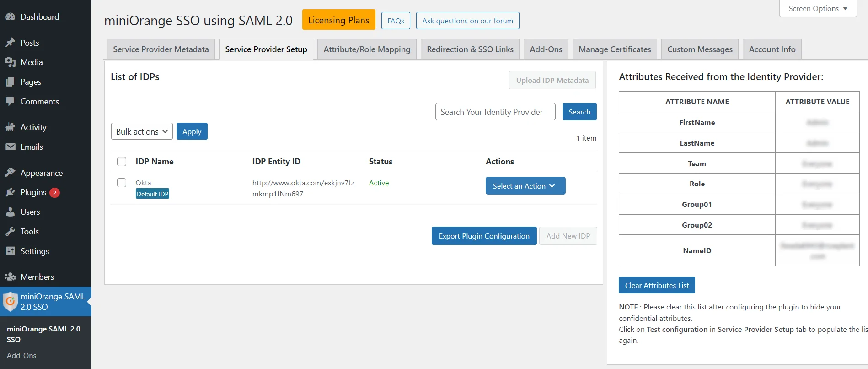This screenshot has width=868, height=369.
Task: Click the Default IDP badge
Action: [x=152, y=194]
